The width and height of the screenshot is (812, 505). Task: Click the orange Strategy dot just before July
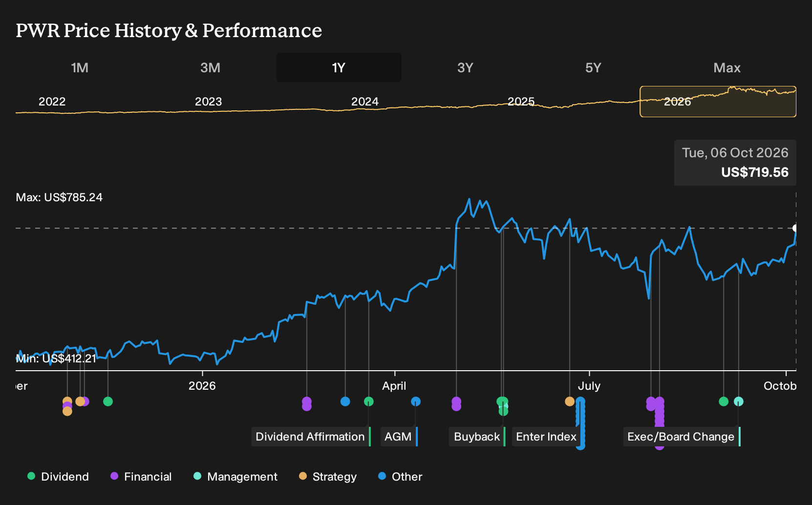tap(570, 401)
